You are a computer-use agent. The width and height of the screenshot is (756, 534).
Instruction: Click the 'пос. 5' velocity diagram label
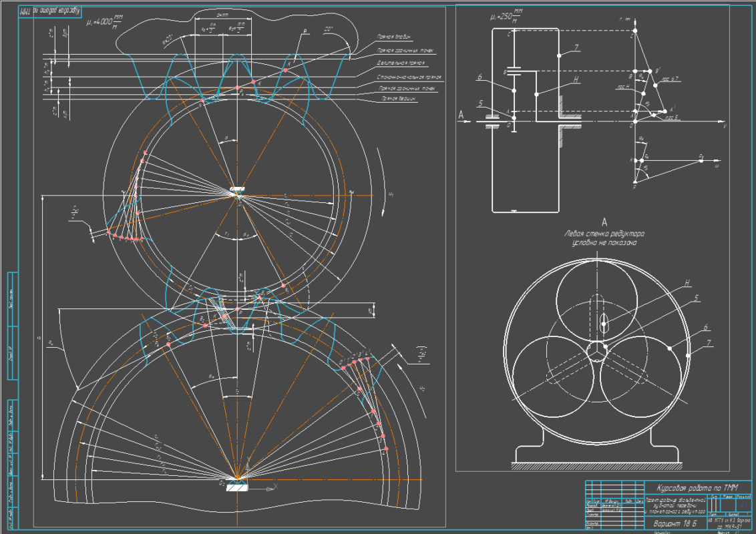click(x=671, y=117)
